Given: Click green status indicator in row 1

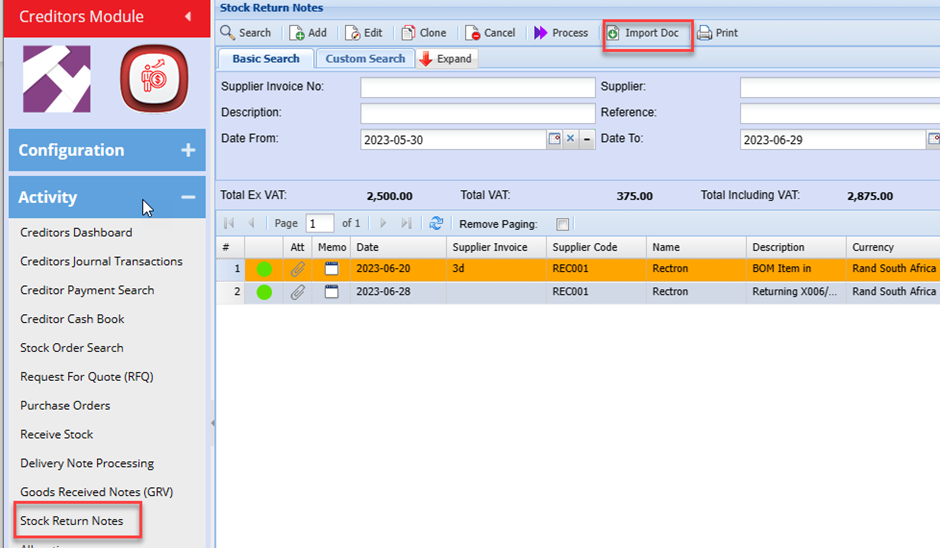Looking at the screenshot, I should (264, 268).
